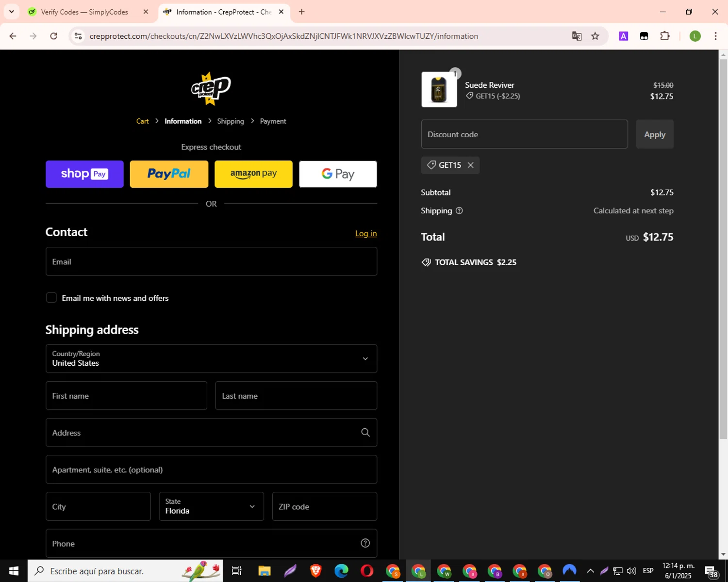Open the purple A extension icon
The width and height of the screenshot is (728, 582).
click(624, 36)
